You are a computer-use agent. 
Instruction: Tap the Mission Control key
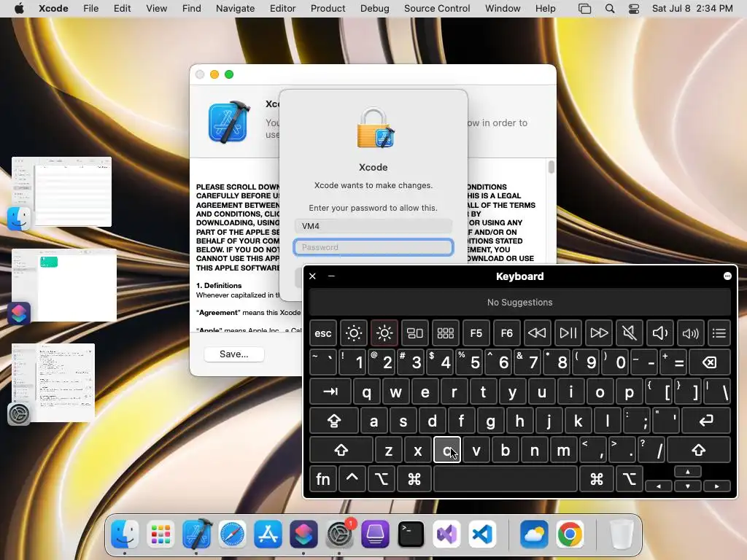pyautogui.click(x=414, y=332)
